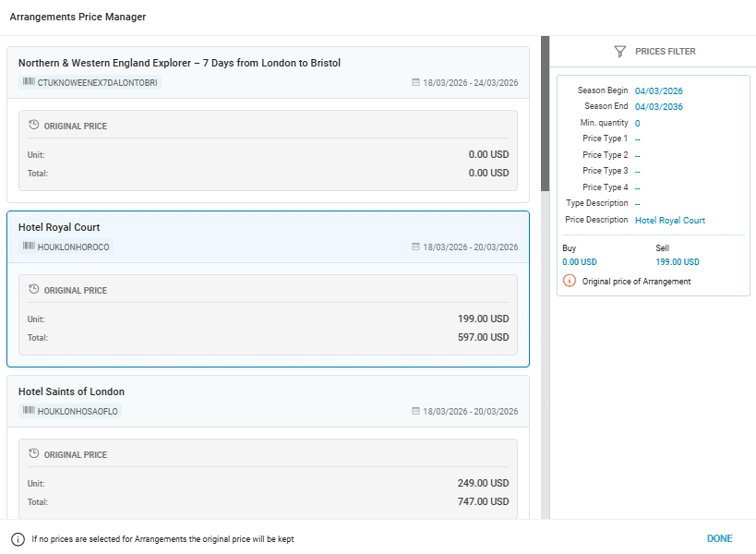Click calendar icon beside Hotel Royal Court dates
The width and height of the screenshot is (756, 554).
415,247
